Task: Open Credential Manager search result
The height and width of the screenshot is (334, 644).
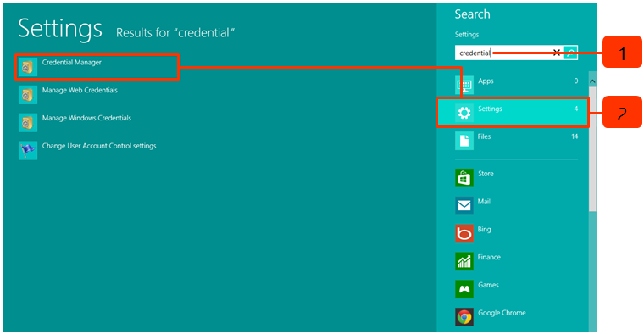Action: point(97,67)
